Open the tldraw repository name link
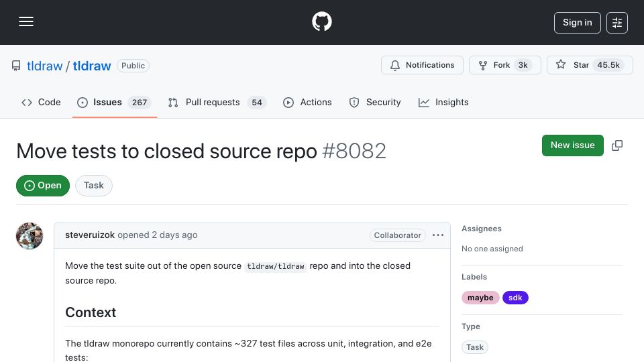Viewport: 644px width, 362px height. 92,66
